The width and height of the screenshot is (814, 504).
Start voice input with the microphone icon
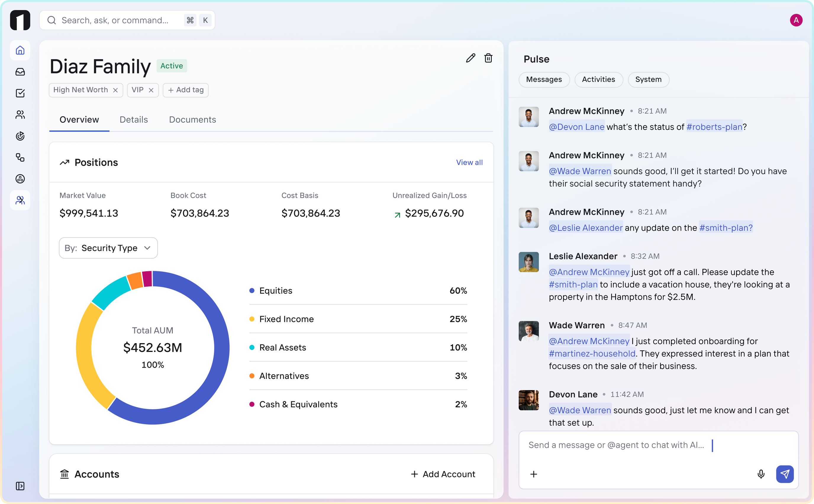(x=761, y=474)
